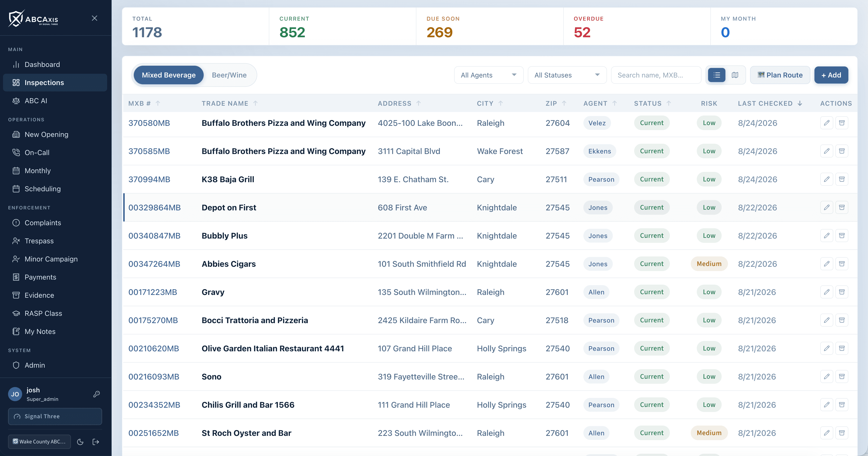
Task: Click the Inspections grid icon
Action: [16, 83]
